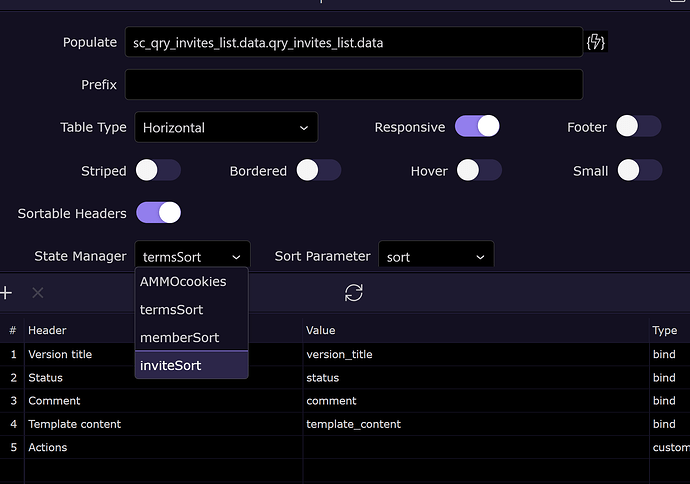The height and width of the screenshot is (484, 690).
Task: Click bind type in the Comment row
Action: pyautogui.click(x=670, y=401)
